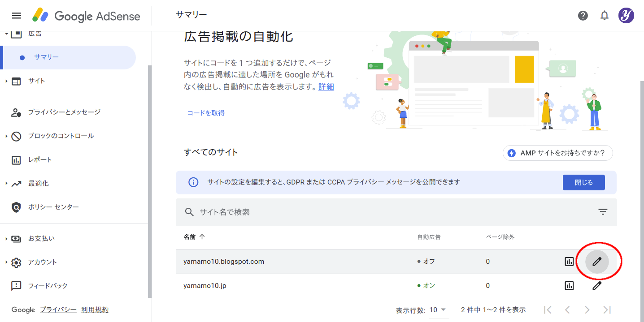Go to first page of results
Viewport: 644px width, 322px height.
click(x=548, y=309)
